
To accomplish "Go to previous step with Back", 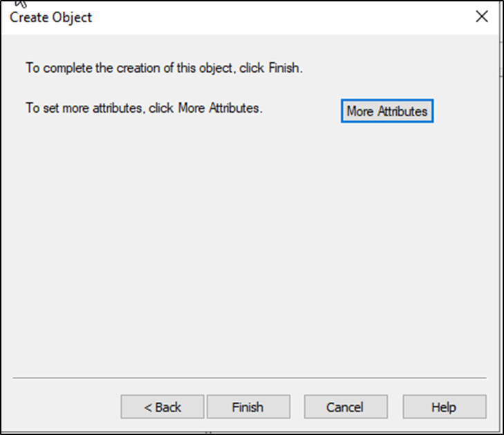I will click(162, 407).
